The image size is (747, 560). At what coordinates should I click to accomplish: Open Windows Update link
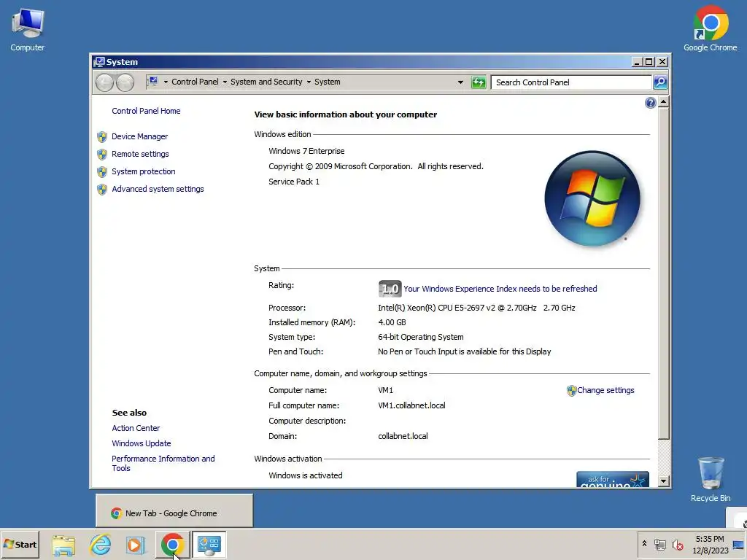point(141,443)
